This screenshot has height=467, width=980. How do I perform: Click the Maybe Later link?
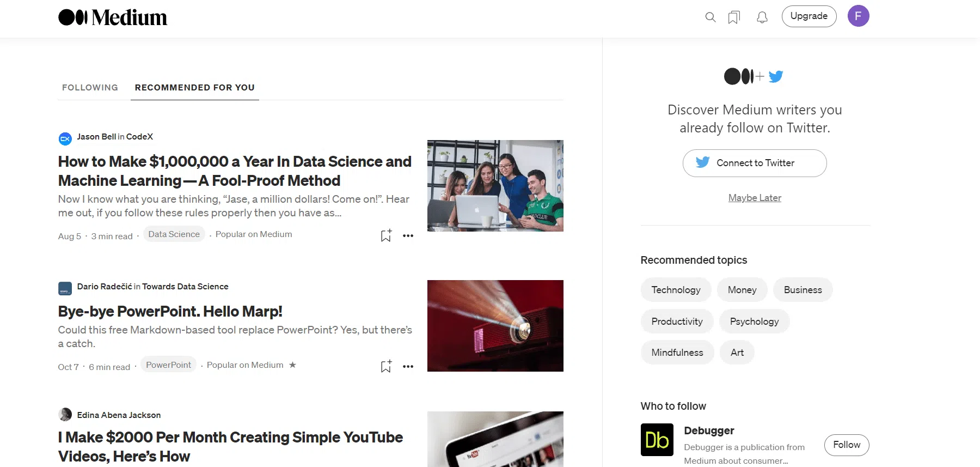pos(755,198)
